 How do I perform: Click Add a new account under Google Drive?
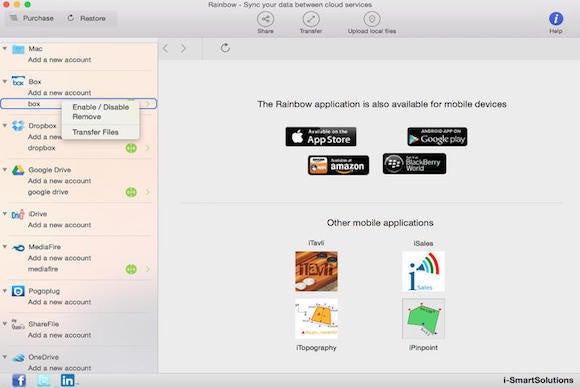(60, 181)
